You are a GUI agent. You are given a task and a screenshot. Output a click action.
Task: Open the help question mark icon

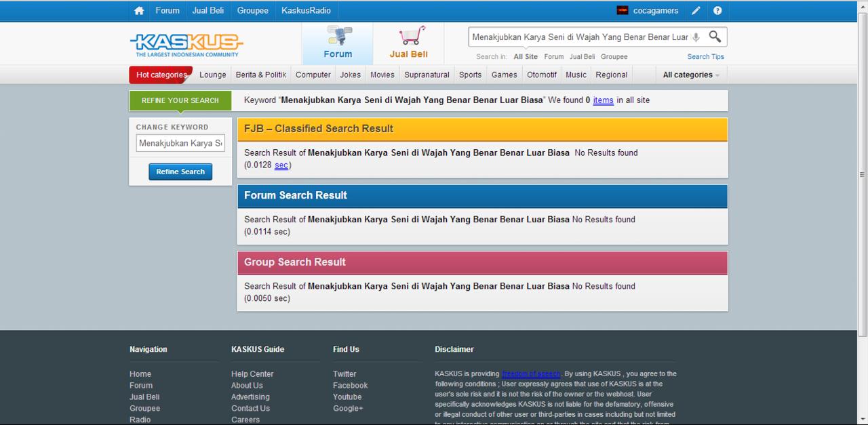coord(717,11)
